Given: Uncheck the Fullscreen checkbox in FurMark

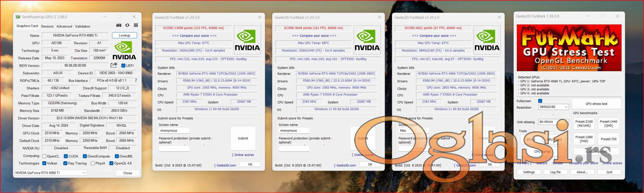Looking at the screenshot, I should (540, 101).
